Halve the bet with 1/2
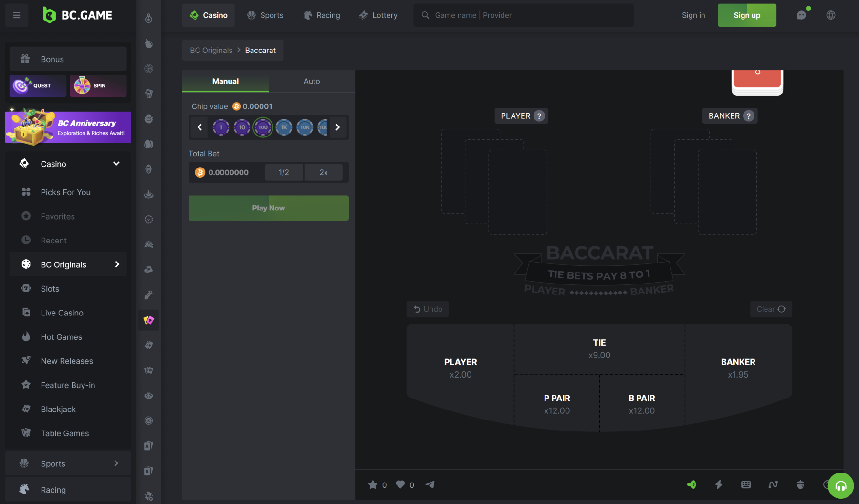Image resolution: width=859 pixels, height=504 pixels. [x=284, y=173]
